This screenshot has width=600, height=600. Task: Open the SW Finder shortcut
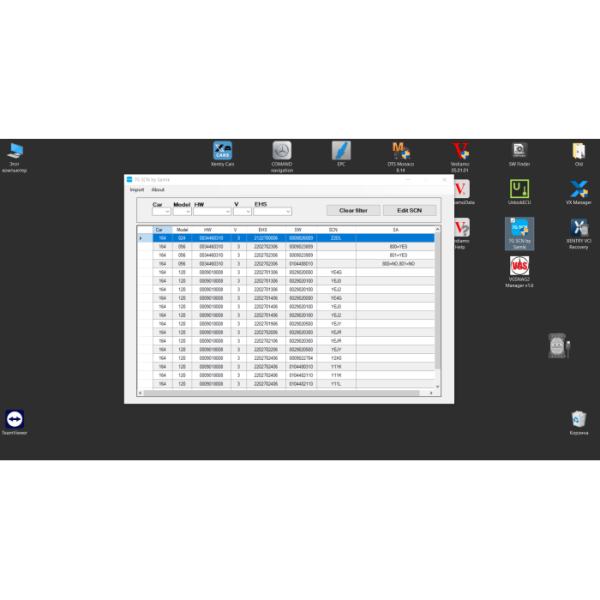click(519, 151)
